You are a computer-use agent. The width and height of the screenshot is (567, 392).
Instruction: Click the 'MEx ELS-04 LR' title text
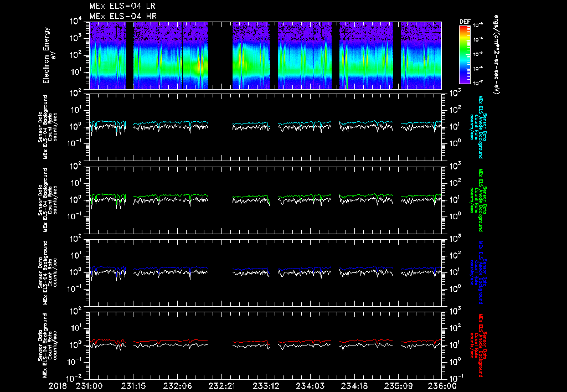tap(123, 6)
